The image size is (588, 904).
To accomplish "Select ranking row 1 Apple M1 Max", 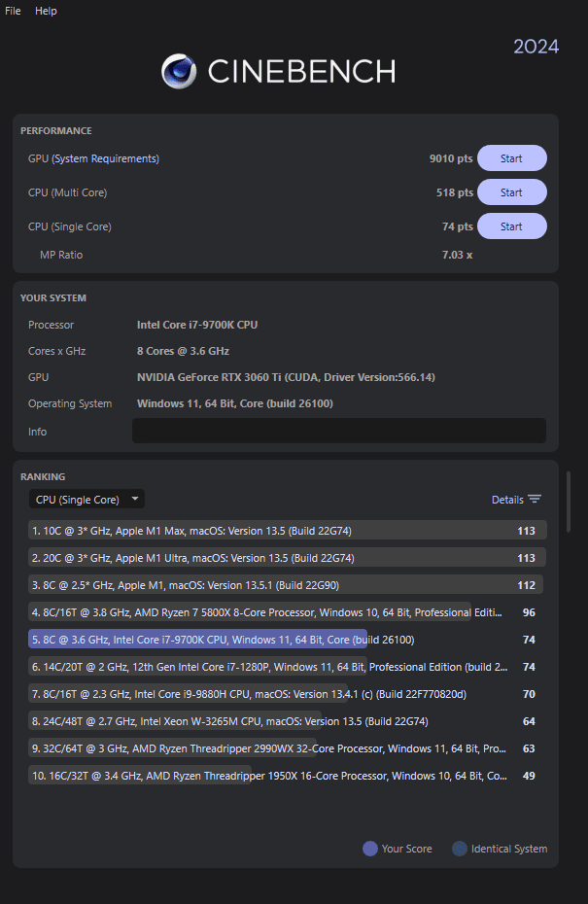I will pyautogui.click(x=287, y=531).
